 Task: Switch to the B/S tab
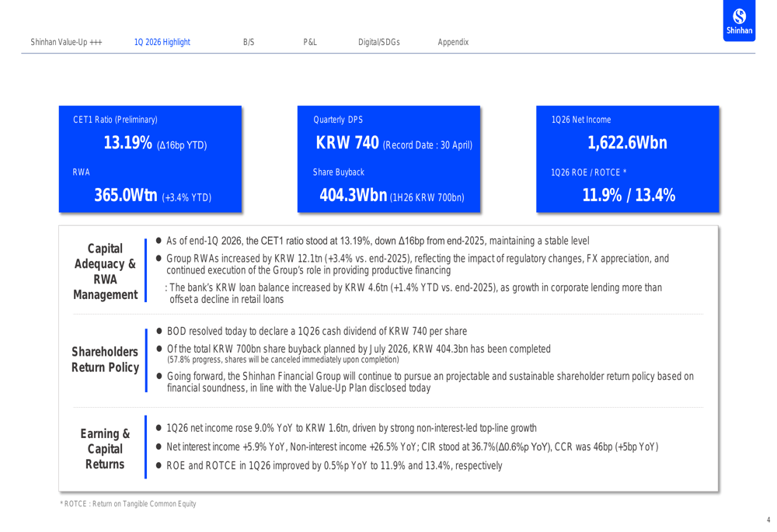click(249, 42)
